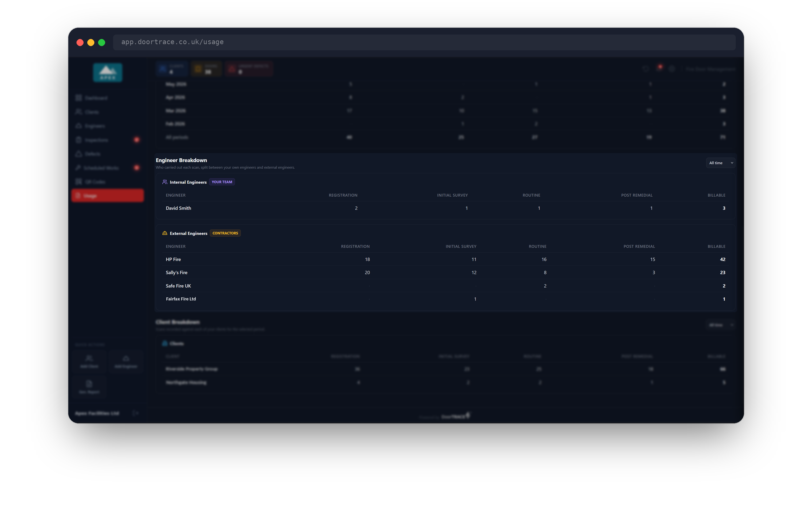Select the David Smith engineer name
Screen dimensions: 812x521
(x=178, y=208)
